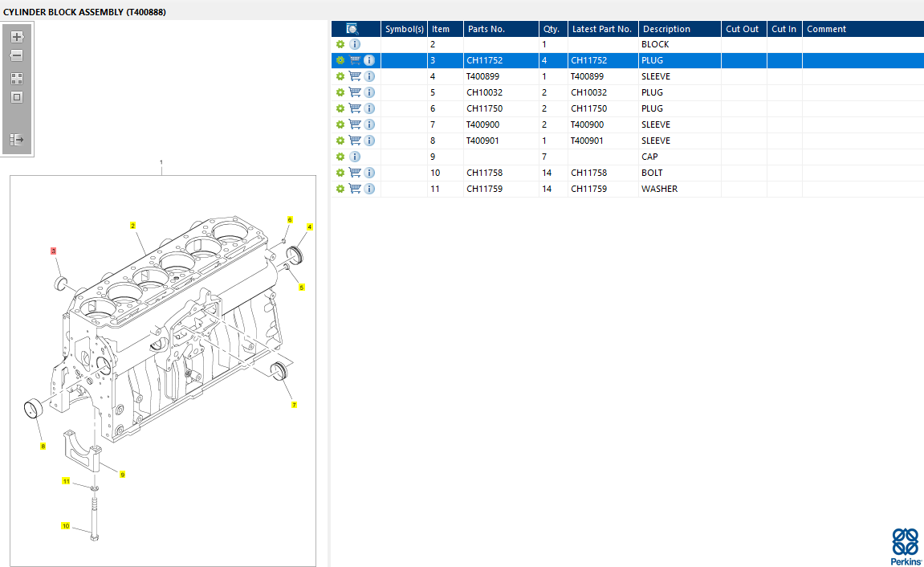Click the list export arrow icon
The width and height of the screenshot is (924, 567).
pyautogui.click(x=17, y=140)
